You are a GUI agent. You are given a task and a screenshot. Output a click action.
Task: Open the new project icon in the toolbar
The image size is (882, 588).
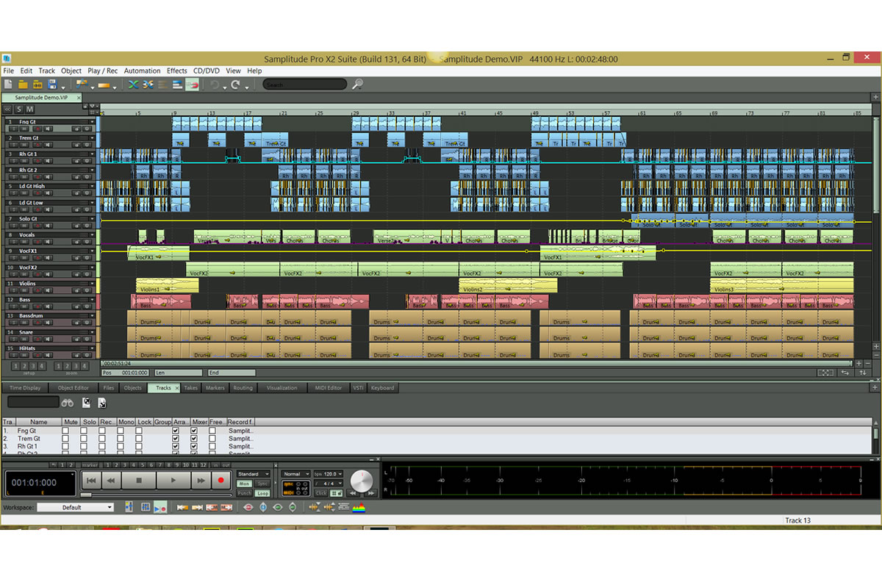click(x=8, y=84)
